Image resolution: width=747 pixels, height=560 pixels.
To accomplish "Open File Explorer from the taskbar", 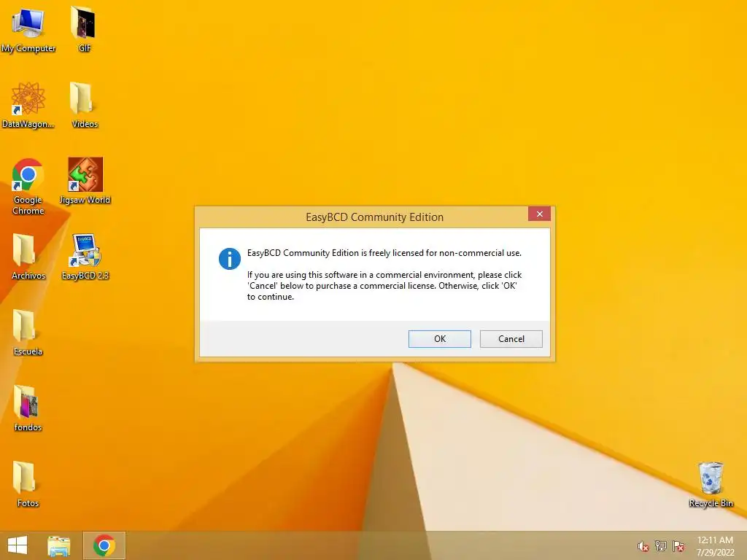I will click(x=59, y=545).
